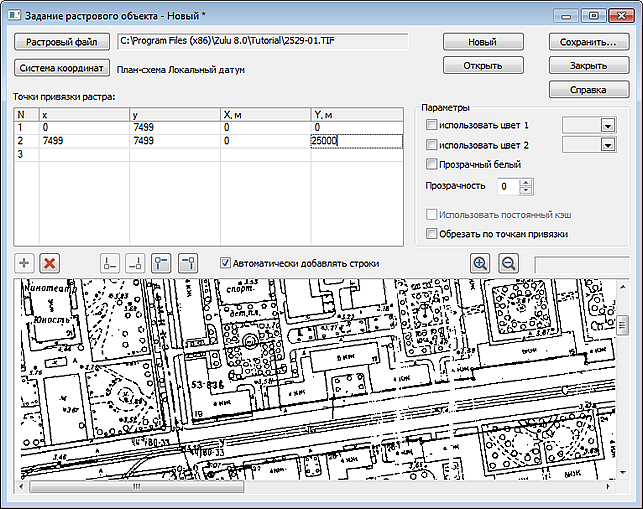Open the color 2 dropdown
Screen dimensions: 643x509
point(607,145)
